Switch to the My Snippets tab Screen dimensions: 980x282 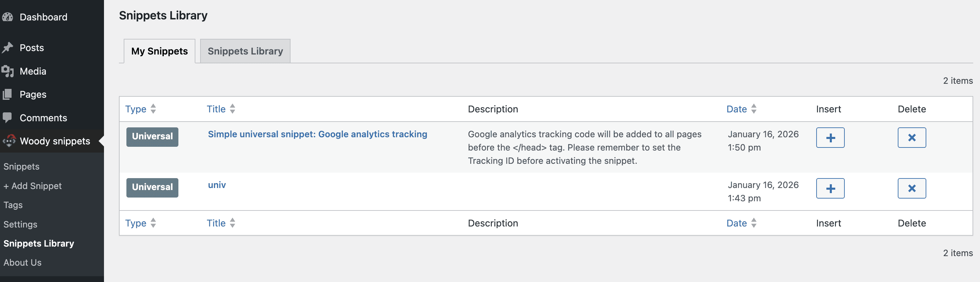tap(159, 51)
